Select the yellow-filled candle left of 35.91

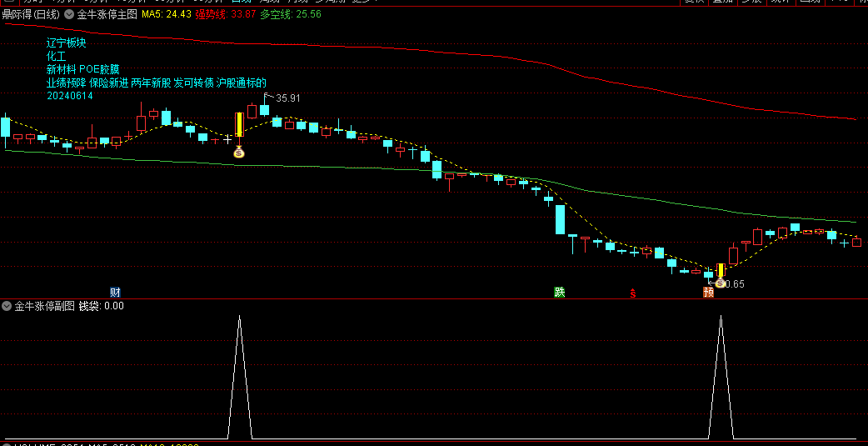click(239, 124)
